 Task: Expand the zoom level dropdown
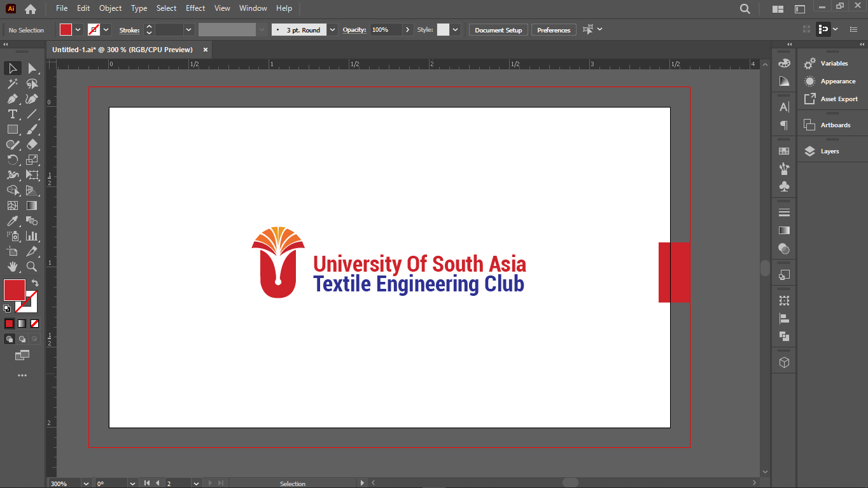pyautogui.click(x=86, y=484)
